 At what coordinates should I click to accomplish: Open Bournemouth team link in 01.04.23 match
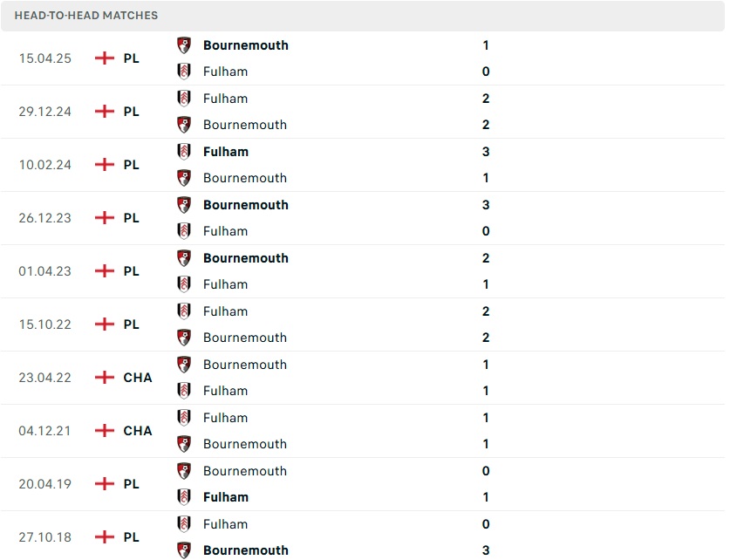pos(245,258)
